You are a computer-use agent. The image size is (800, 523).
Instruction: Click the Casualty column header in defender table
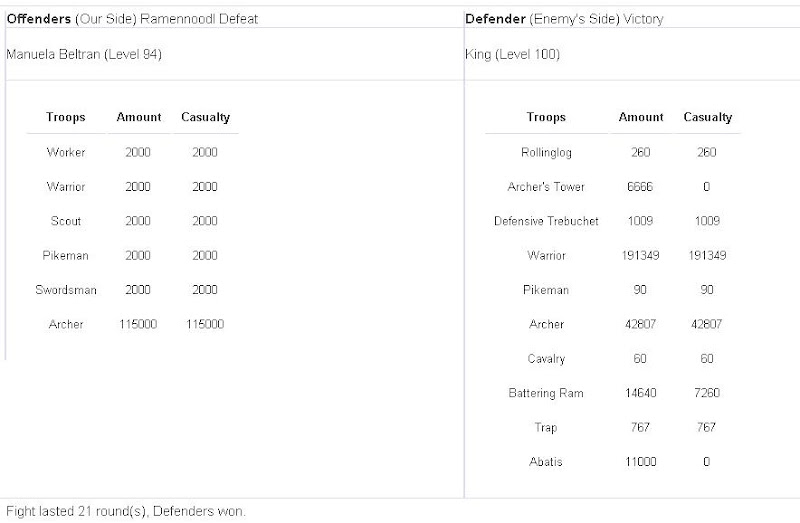(707, 117)
